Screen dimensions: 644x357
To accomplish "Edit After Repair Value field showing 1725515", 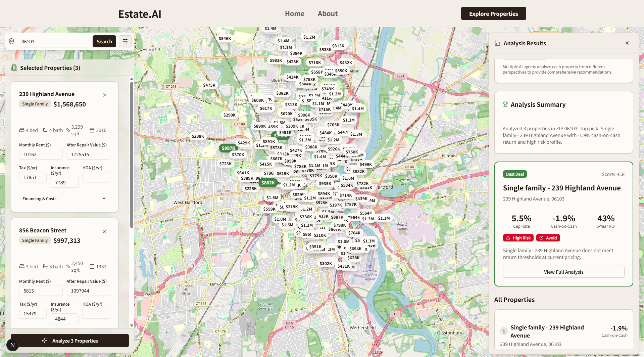I will 88,154.
